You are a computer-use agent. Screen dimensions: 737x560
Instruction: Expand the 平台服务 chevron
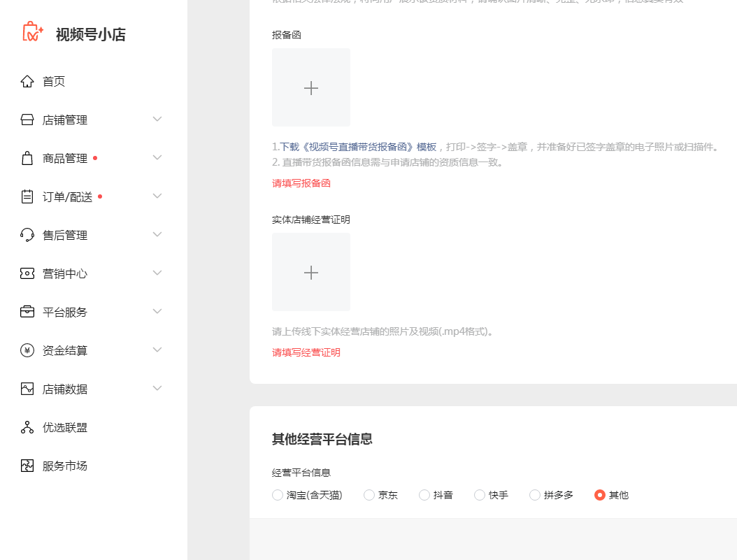(x=157, y=312)
